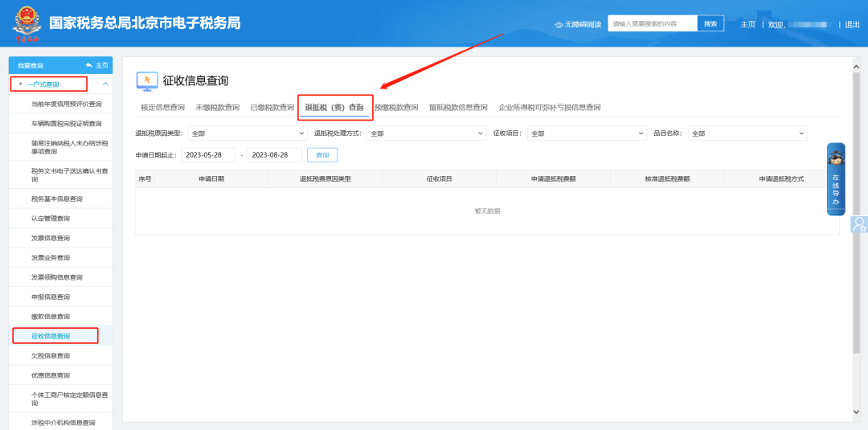Switch to the 未缴税款查询 tab

pyautogui.click(x=218, y=108)
